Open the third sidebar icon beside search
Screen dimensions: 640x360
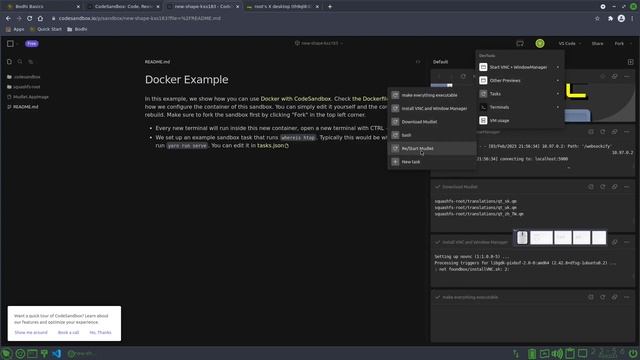(31, 62)
